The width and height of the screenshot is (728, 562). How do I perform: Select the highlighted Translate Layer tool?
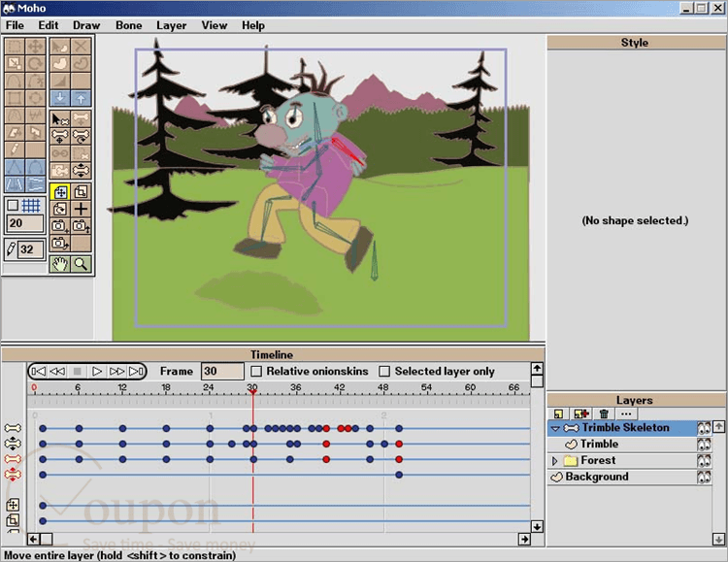(60, 192)
